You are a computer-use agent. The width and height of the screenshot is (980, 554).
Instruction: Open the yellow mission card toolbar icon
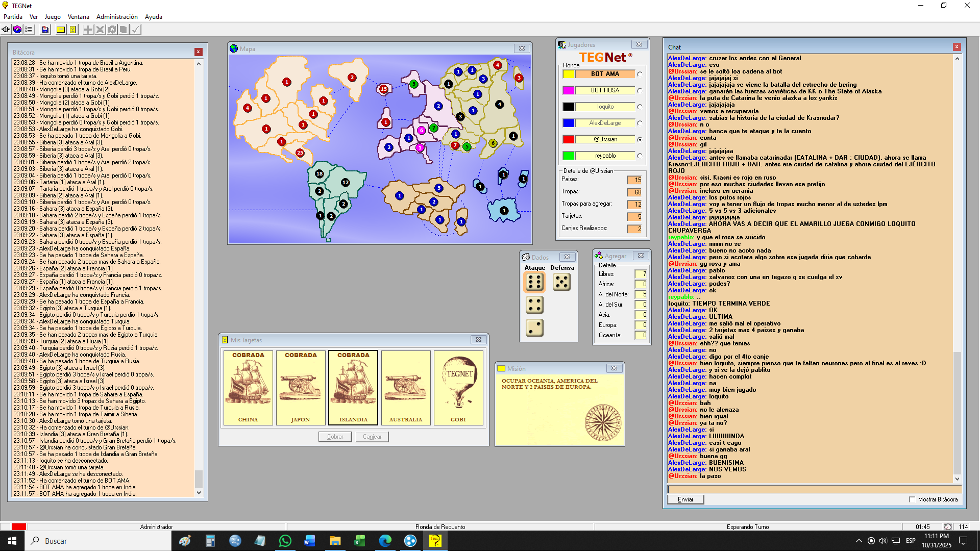click(x=61, y=30)
